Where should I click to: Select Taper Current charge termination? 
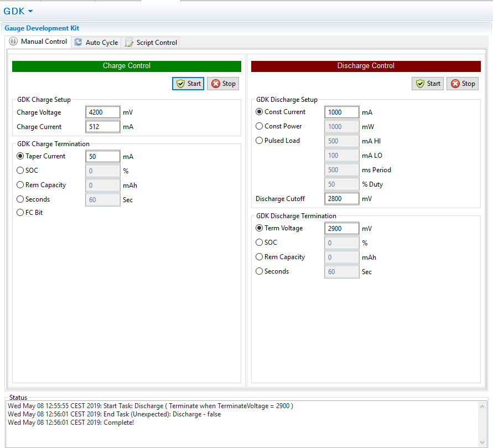point(41,156)
